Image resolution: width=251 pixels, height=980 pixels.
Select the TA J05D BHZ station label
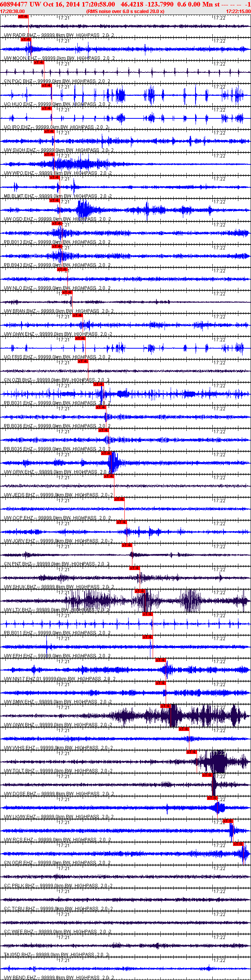coord(17,955)
